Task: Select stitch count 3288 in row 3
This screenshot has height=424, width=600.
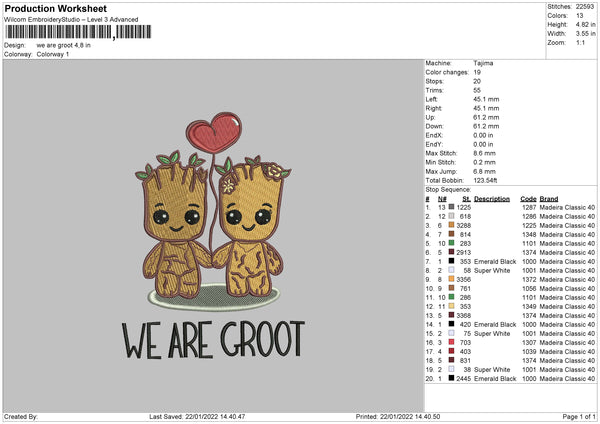Action: point(464,225)
